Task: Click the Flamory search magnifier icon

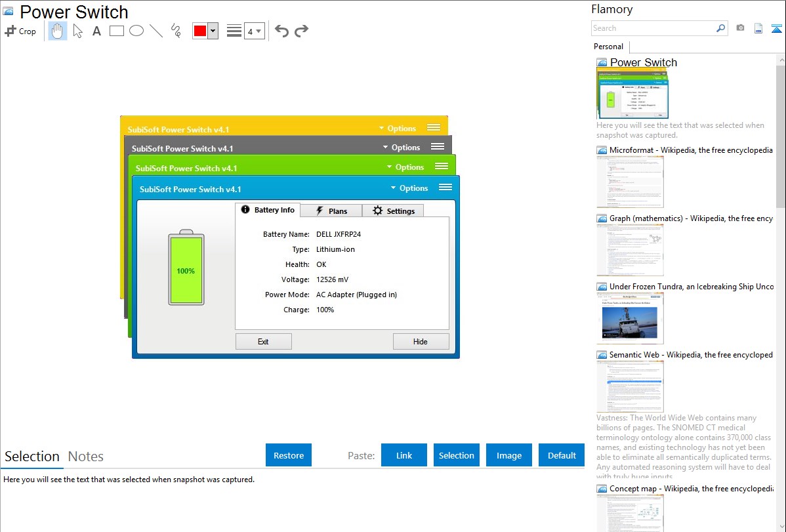Action: 720,28
